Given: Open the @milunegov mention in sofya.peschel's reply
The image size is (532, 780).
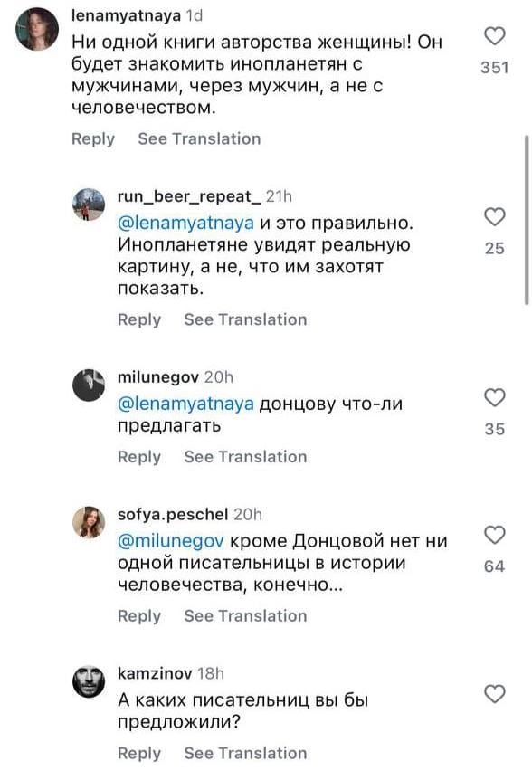Looking at the screenshot, I should [x=171, y=541].
